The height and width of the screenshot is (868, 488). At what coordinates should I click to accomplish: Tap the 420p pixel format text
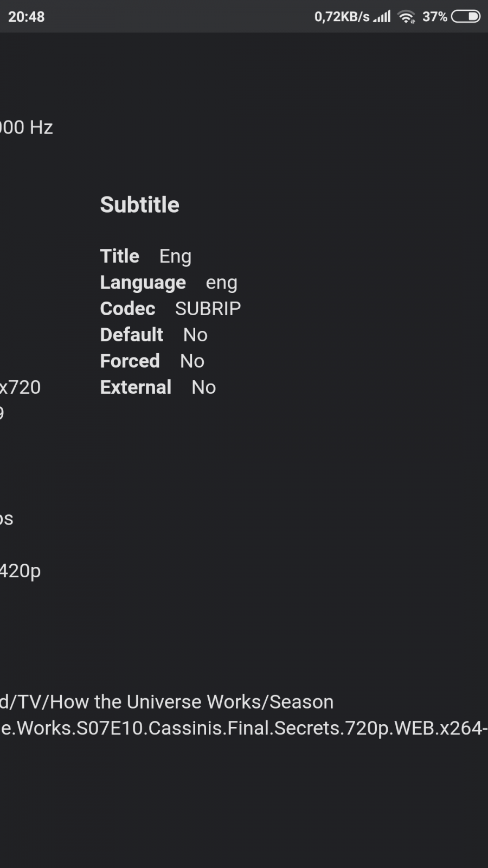click(x=21, y=571)
